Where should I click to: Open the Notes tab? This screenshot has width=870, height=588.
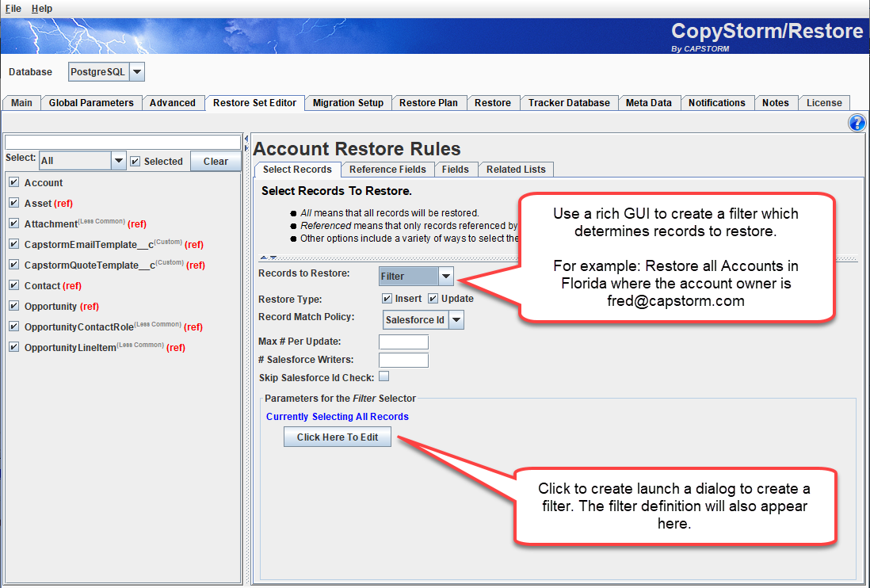[x=775, y=103]
